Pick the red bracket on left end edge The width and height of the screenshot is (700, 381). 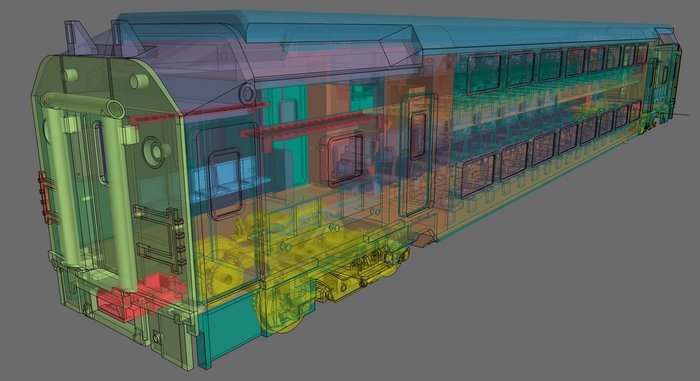pos(45,198)
